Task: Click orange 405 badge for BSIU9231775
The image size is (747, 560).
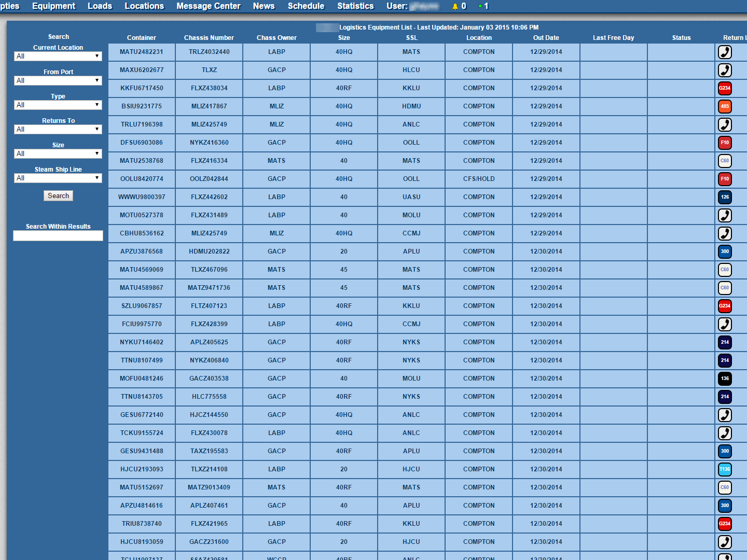Action: [x=725, y=106]
